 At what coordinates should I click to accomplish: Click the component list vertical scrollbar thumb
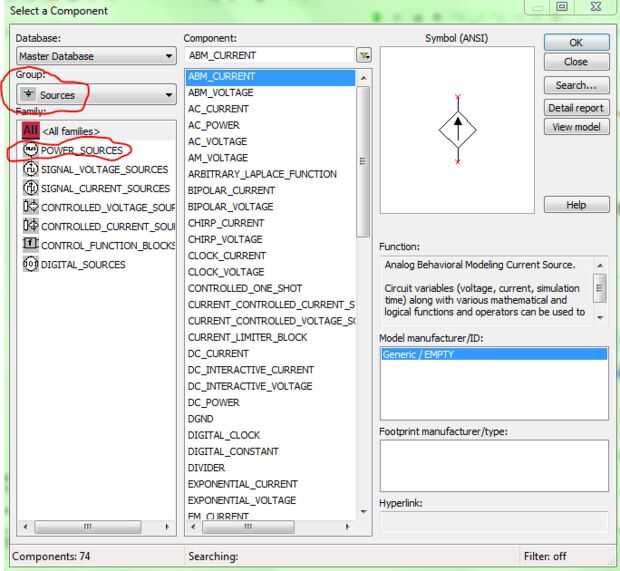pyautogui.click(x=363, y=162)
